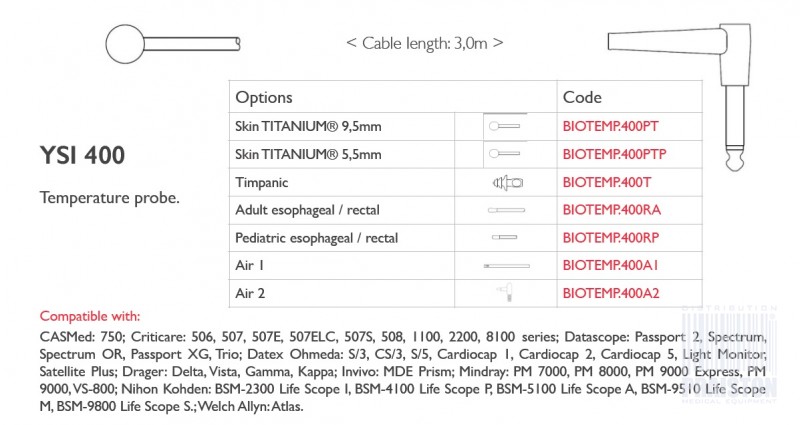
Task: Click the Air 1 probe icon
Action: pos(505,266)
